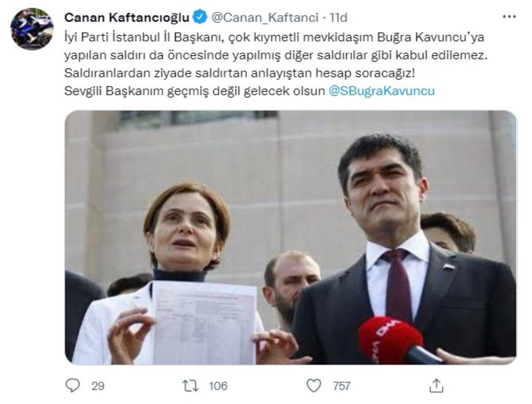Open the three-dot more options menu
This screenshot has height=404, width=532.
coord(509,17)
